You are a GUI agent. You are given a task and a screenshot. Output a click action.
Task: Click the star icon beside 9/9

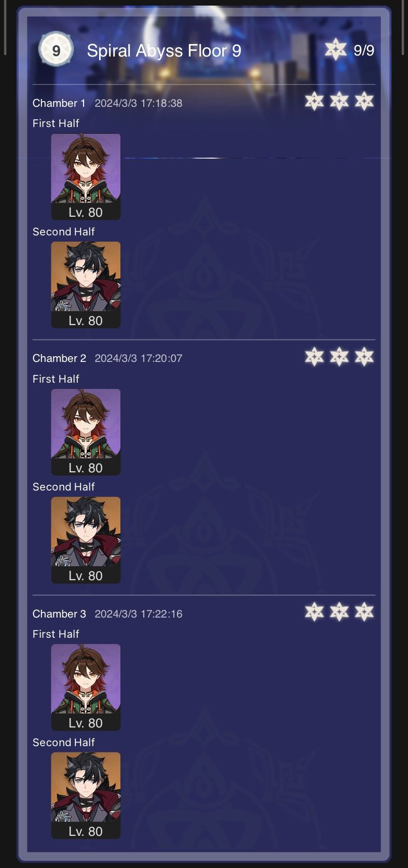[335, 49]
